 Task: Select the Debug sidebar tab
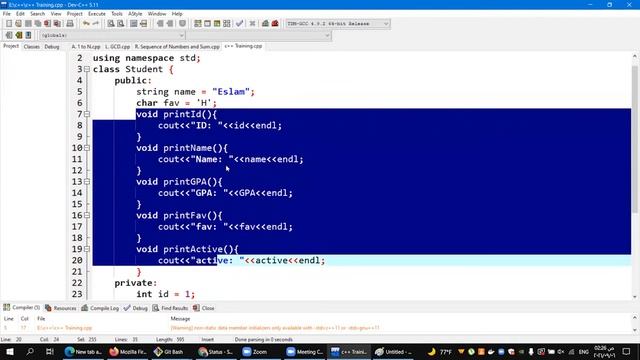tap(52, 47)
